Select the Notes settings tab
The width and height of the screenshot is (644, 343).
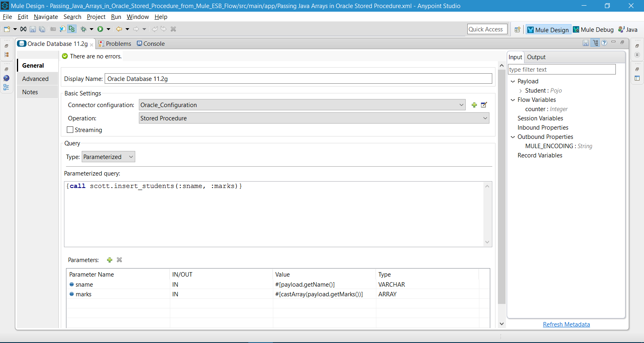click(x=37, y=92)
